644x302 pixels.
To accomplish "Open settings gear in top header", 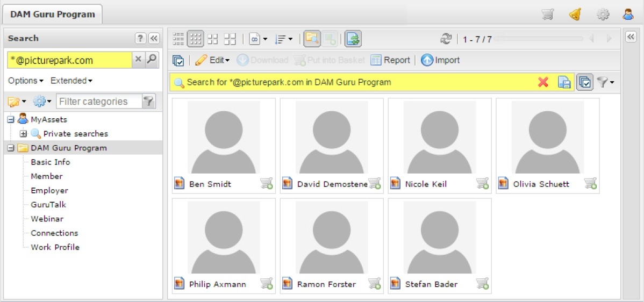I will point(603,15).
